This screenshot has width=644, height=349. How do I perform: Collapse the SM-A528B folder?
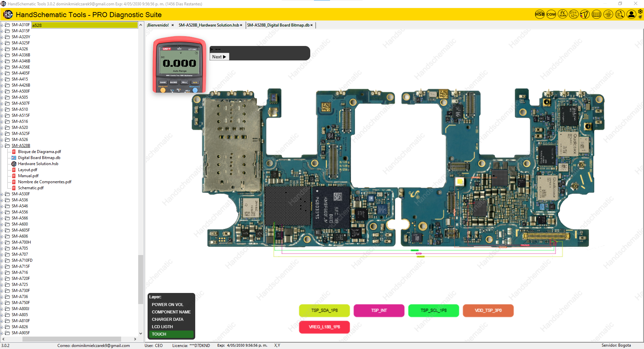[x=2, y=146]
